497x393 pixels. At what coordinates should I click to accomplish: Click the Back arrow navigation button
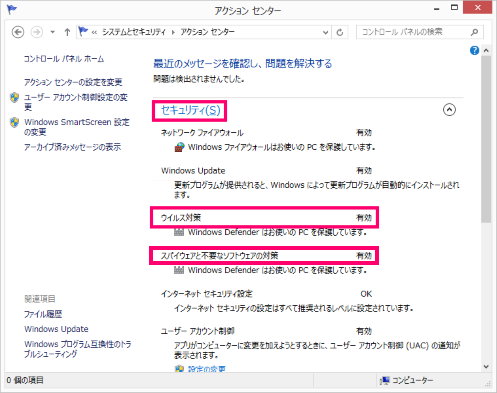pyautogui.click(x=18, y=32)
